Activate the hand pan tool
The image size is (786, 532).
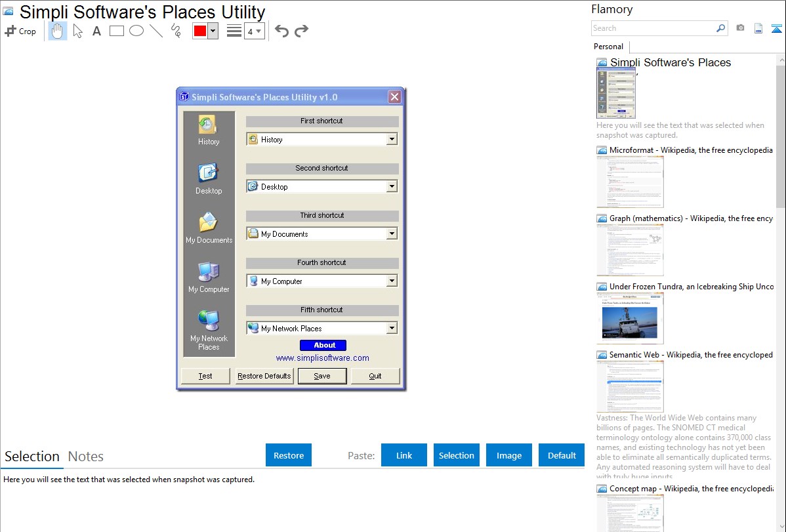click(58, 31)
